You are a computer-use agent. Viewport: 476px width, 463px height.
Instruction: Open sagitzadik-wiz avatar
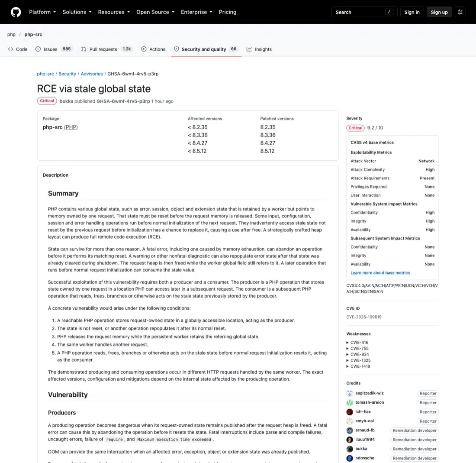tap(350, 393)
